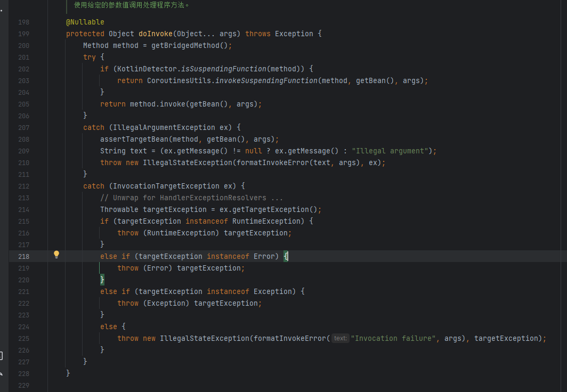The width and height of the screenshot is (567, 392).
Task: Click the else keyword on line 224
Action: [x=109, y=326]
